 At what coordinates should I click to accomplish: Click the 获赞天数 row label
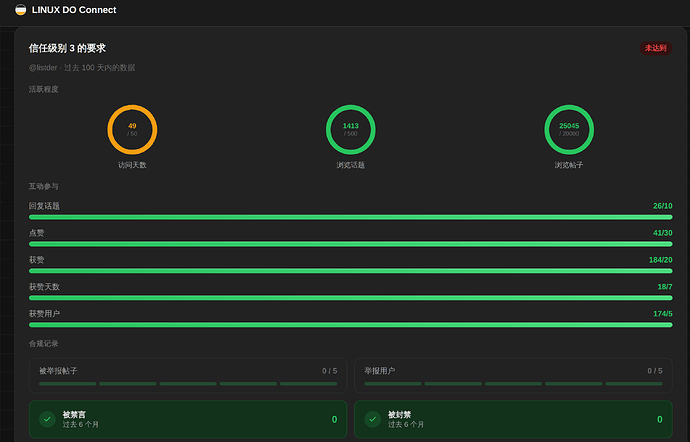pyautogui.click(x=44, y=287)
